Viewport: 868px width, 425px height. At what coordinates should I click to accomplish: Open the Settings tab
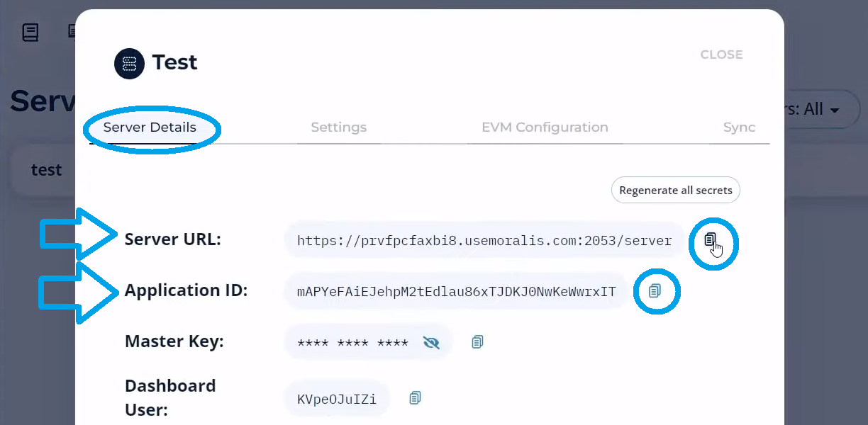coord(338,127)
